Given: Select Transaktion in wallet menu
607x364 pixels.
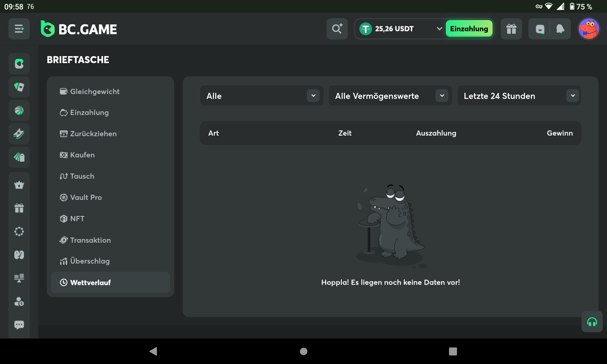Looking at the screenshot, I should click(110, 240).
